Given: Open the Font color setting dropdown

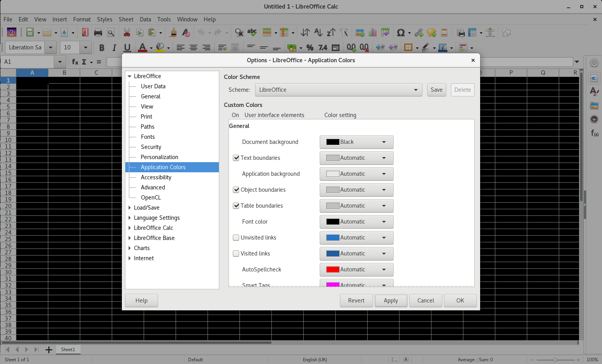Looking at the screenshot, I should point(357,222).
